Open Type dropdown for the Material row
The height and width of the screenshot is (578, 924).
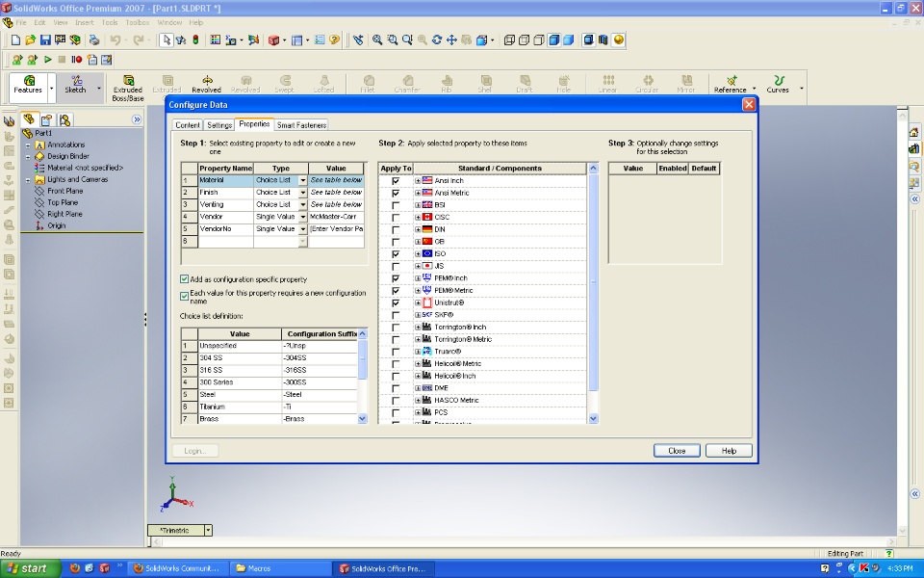(x=303, y=180)
